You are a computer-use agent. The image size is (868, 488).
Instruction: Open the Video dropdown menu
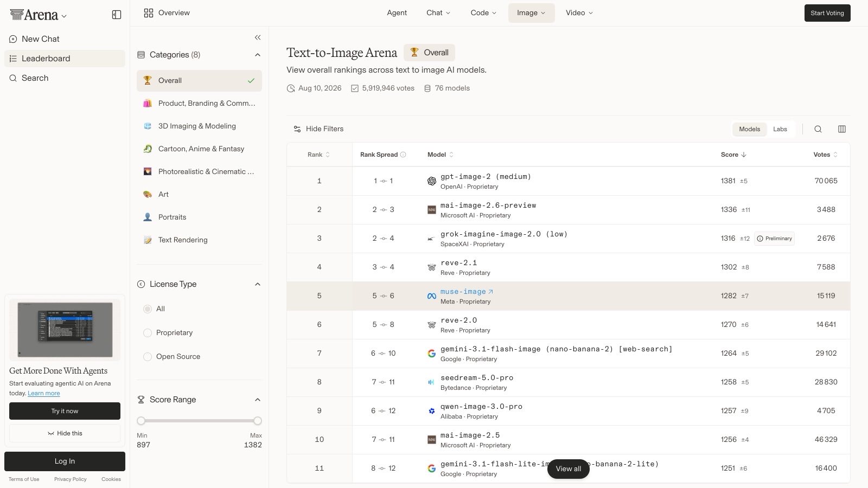(579, 13)
